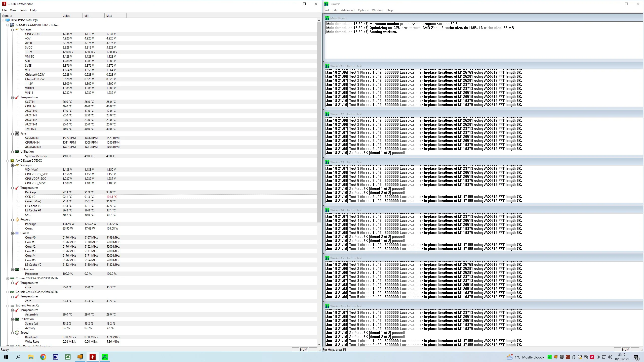The height and width of the screenshot is (362, 644).
Task: Click the Worker #1 Torture Test window icon
Action: pos(327,66)
